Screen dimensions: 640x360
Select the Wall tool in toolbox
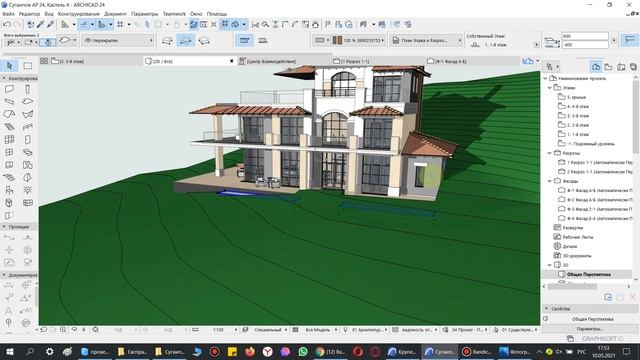coord(9,89)
